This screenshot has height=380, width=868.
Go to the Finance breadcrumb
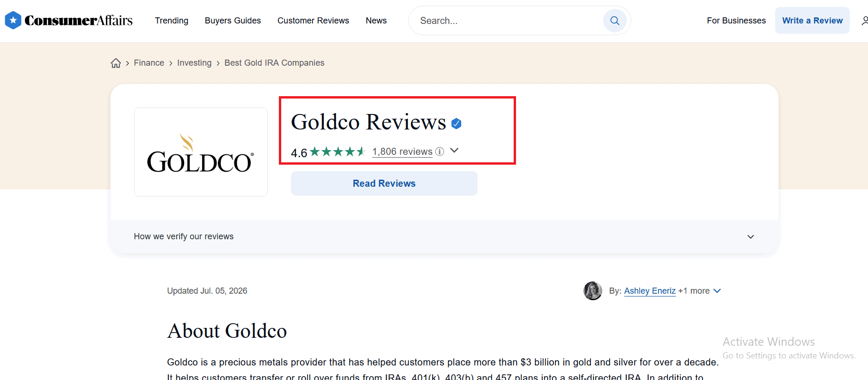(149, 63)
